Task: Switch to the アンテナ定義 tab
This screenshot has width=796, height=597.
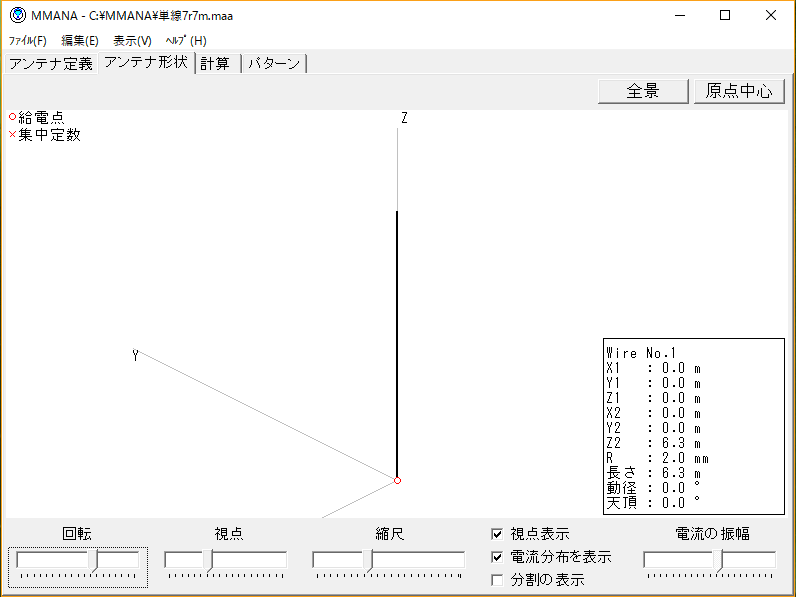Action: 50,64
